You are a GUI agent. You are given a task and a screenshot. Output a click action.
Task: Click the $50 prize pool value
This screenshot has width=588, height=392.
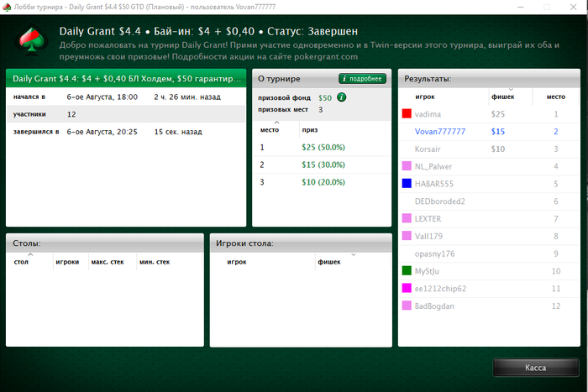(x=325, y=98)
